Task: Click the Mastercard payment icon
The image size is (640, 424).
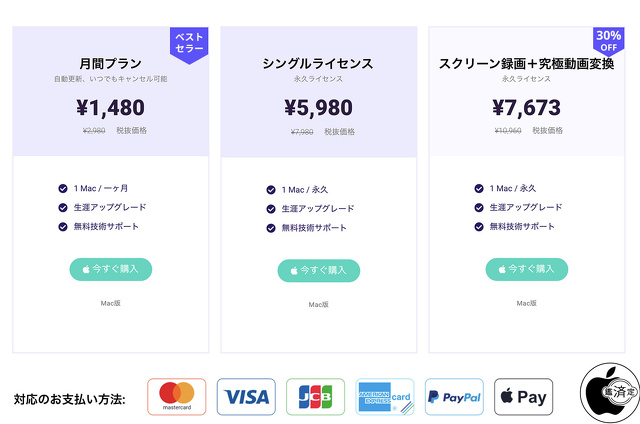Action: click(177, 396)
